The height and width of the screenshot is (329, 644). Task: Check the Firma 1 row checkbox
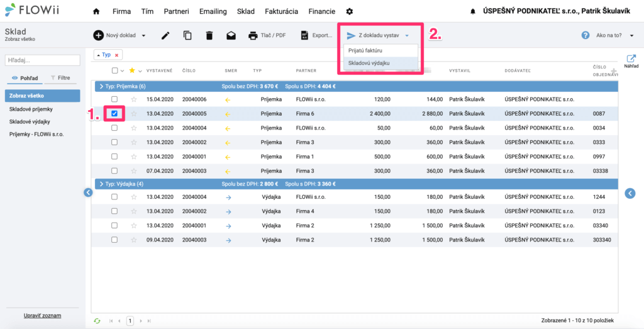tap(114, 157)
